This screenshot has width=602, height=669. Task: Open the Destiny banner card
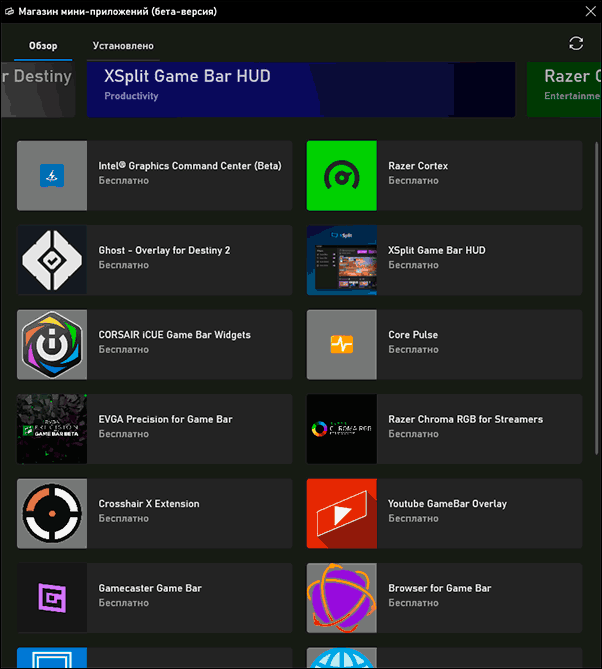pos(38,89)
